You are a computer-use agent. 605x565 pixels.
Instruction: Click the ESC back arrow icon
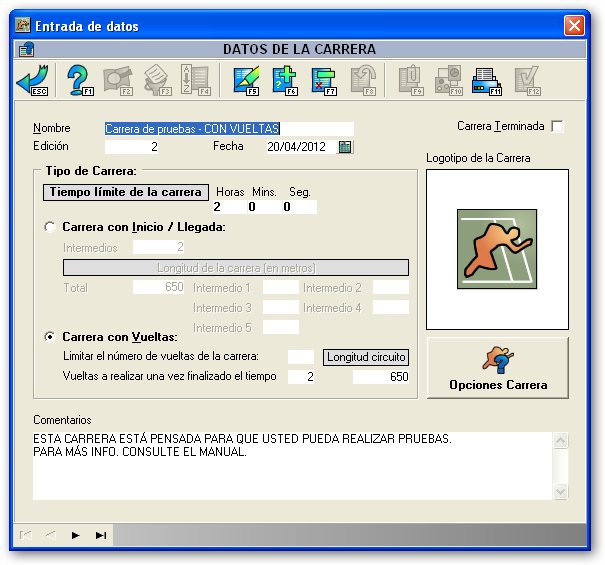click(32, 80)
